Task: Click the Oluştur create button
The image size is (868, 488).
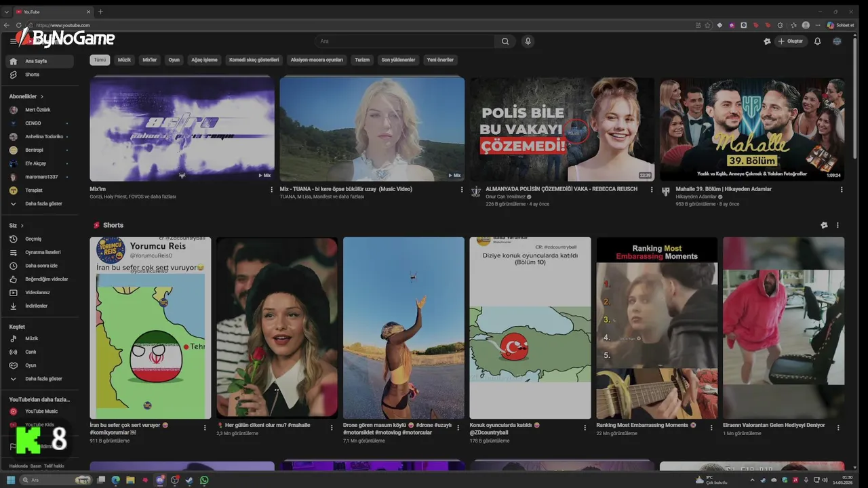Action: click(790, 41)
